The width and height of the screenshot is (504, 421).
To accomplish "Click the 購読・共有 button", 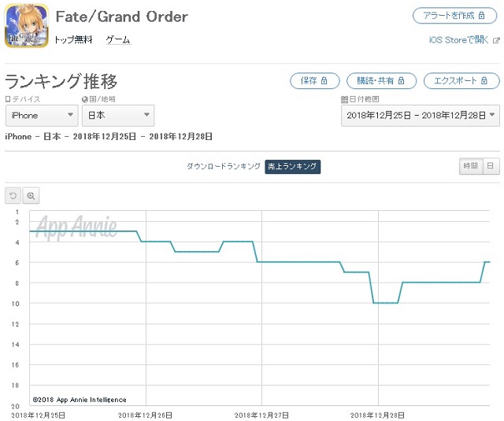I will (x=381, y=80).
